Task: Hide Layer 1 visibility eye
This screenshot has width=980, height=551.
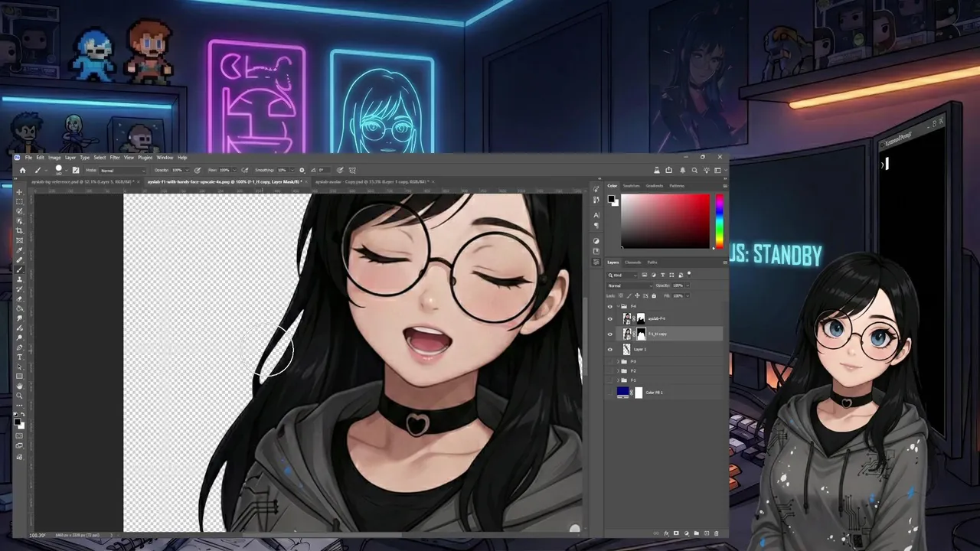Action: coord(610,350)
